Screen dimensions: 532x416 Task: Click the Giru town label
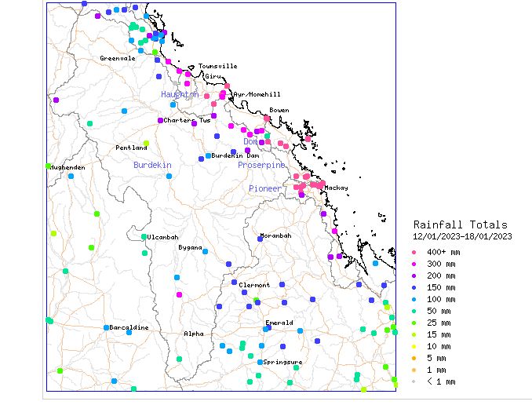click(x=213, y=76)
